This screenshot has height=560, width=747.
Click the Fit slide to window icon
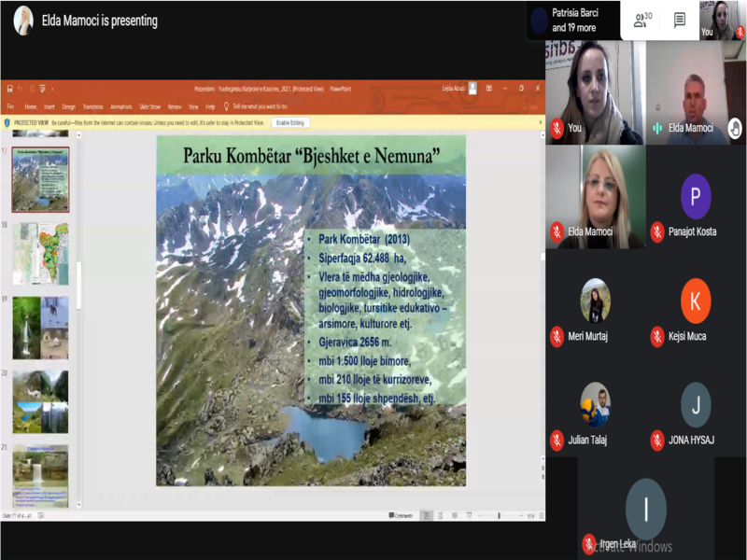(542, 516)
